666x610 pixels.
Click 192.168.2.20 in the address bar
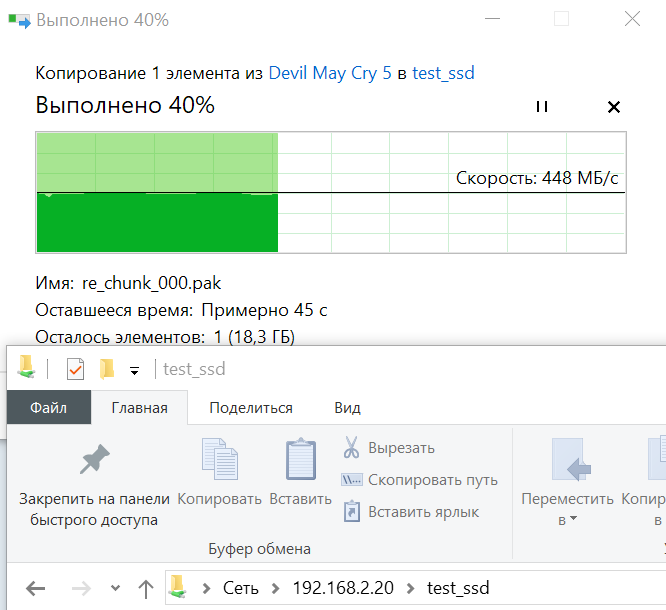coord(343,588)
